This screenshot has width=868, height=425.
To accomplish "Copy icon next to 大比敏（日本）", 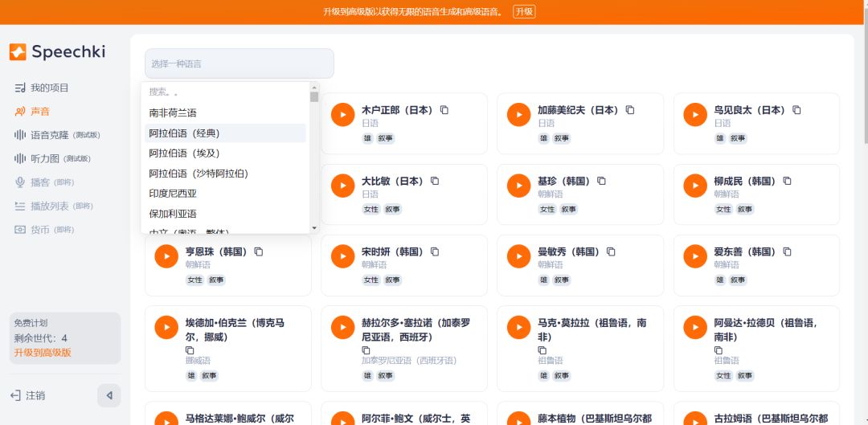I will coord(435,181).
